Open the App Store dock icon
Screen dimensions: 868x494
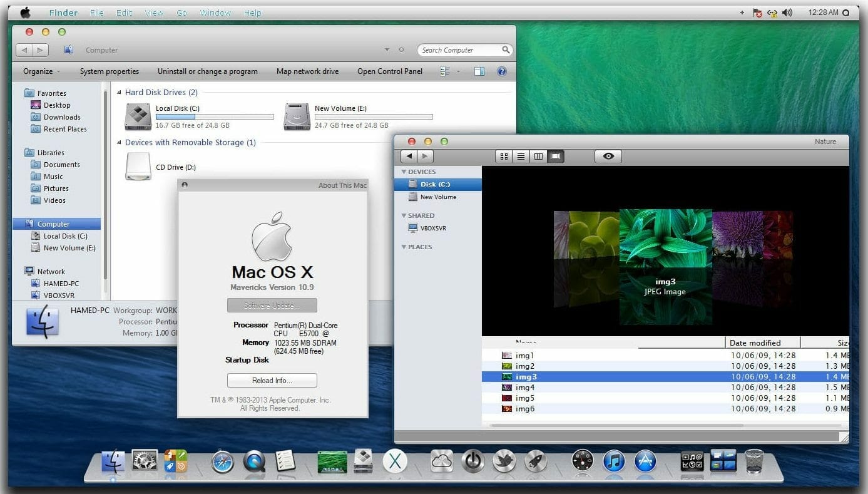[645, 462]
